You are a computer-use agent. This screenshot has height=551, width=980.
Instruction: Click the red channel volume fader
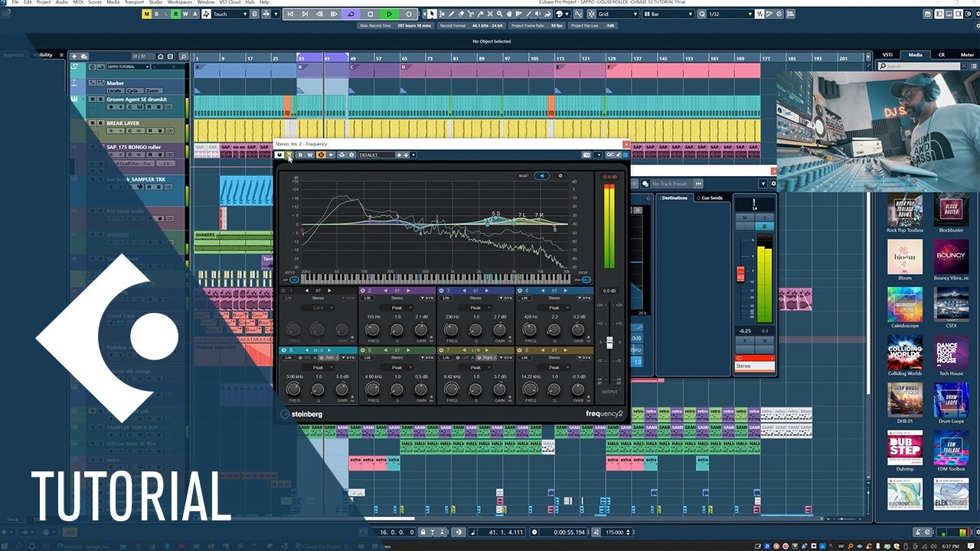pyautogui.click(x=740, y=273)
